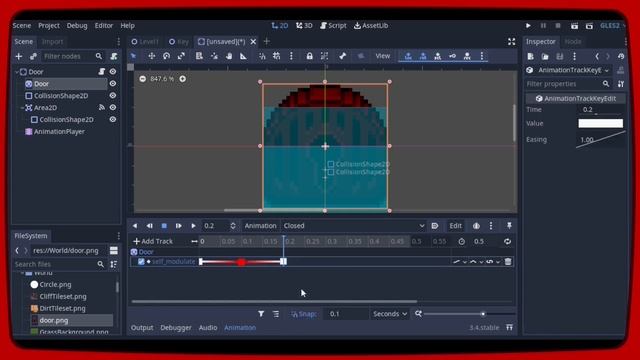Toggle visibility of Area2D

pyautogui.click(x=113, y=107)
